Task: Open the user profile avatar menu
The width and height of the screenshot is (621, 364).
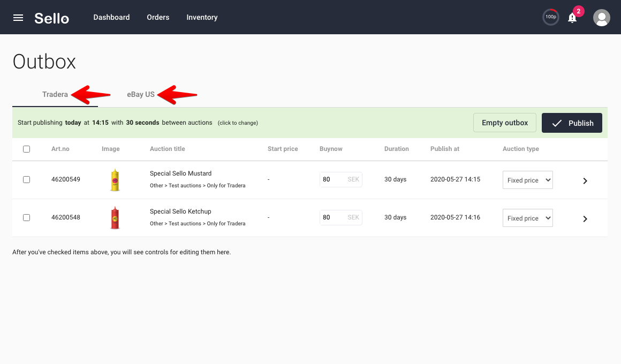Action: click(x=601, y=17)
